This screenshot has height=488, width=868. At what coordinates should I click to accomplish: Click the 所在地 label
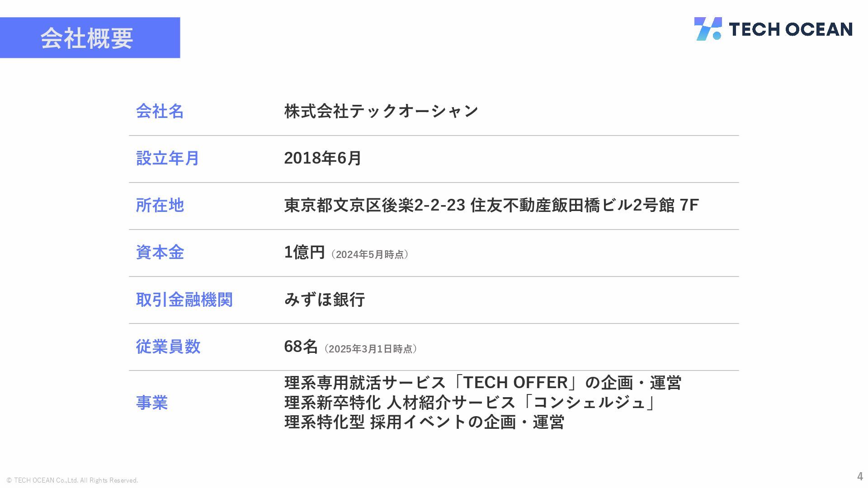point(160,205)
